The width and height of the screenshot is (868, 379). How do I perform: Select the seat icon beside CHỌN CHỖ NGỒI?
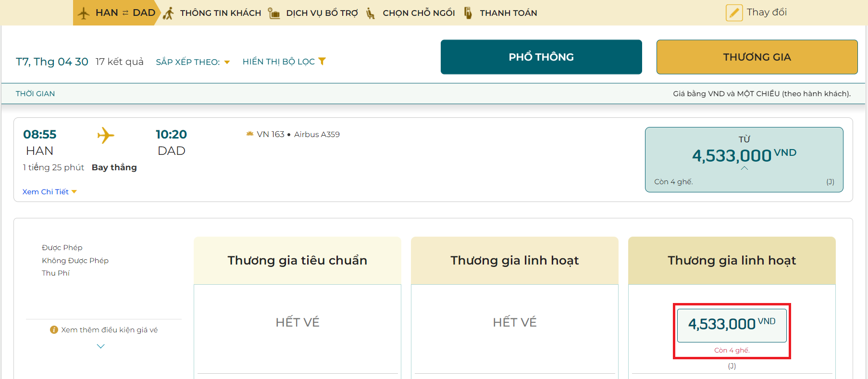tap(369, 13)
